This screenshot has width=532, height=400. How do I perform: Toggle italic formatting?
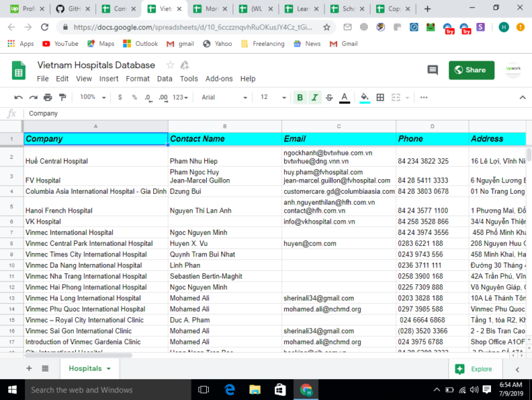pos(315,98)
